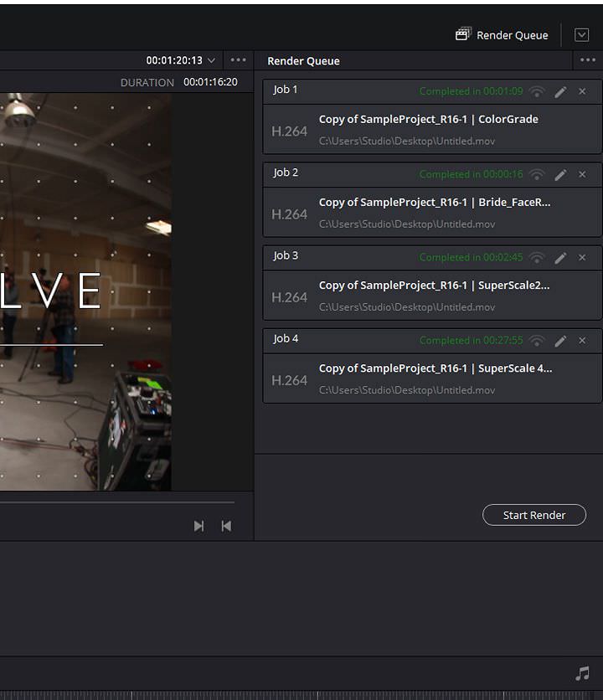
Task: Delete Job 3 using its X icon
Action: click(582, 257)
